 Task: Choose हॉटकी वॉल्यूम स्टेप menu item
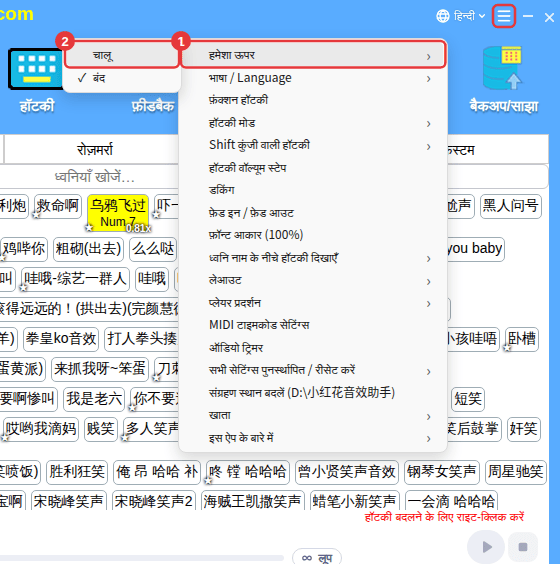[x=313, y=168]
